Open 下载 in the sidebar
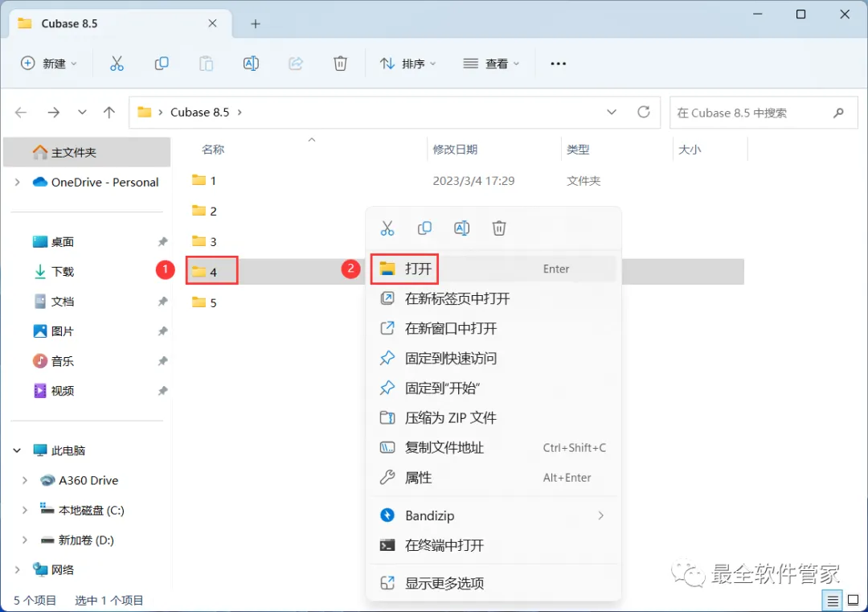Screen dimensions: 868x612 tap(62, 272)
